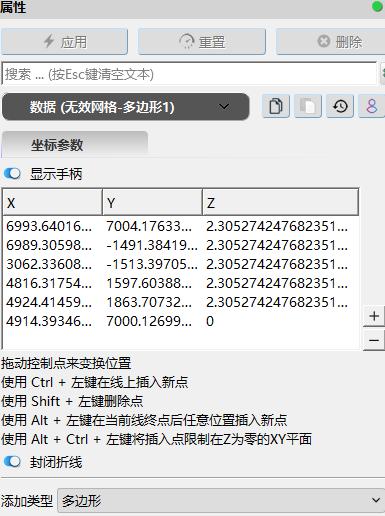The height and width of the screenshot is (516, 385).
Task: Click the copy properties clipboard icon
Action: pyautogui.click(x=276, y=106)
